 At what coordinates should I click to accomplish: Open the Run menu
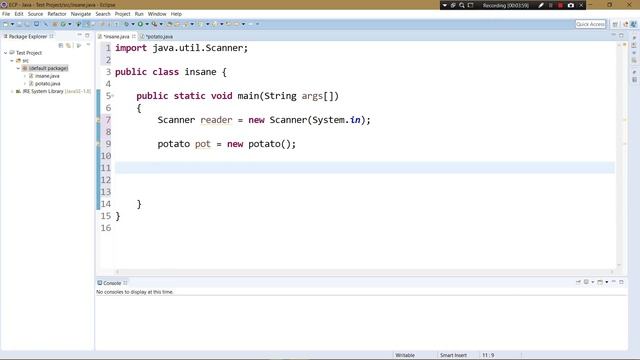(139, 14)
